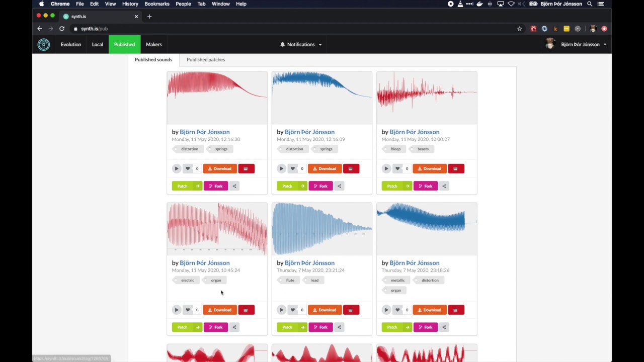Play the metallic distortion sound from 23:18:26
This screenshot has width=644, height=362.
coord(386,310)
